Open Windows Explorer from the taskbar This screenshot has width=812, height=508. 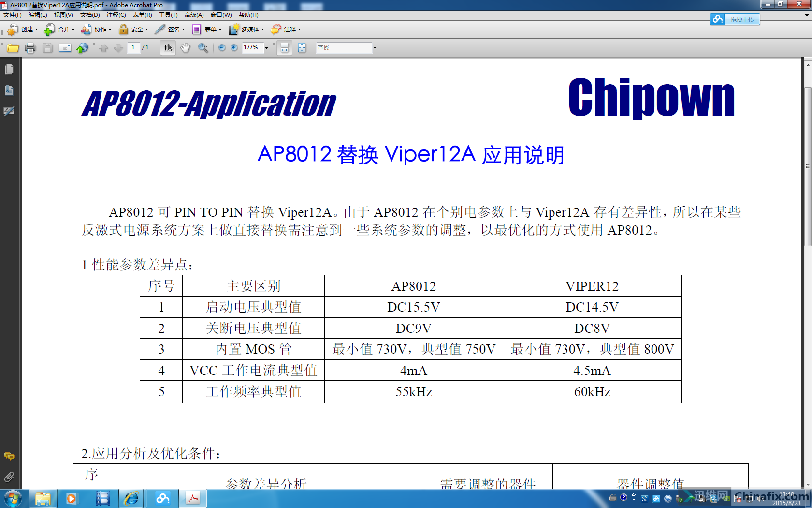43,498
